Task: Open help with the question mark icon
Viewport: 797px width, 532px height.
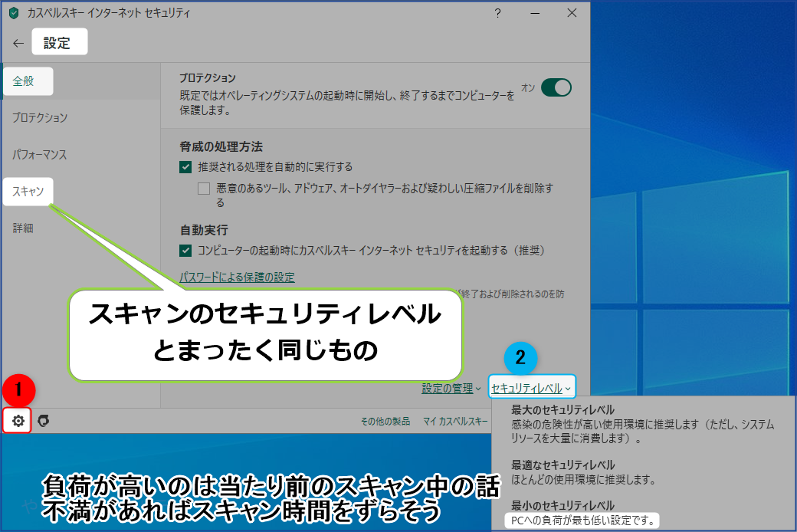Action: point(497,13)
